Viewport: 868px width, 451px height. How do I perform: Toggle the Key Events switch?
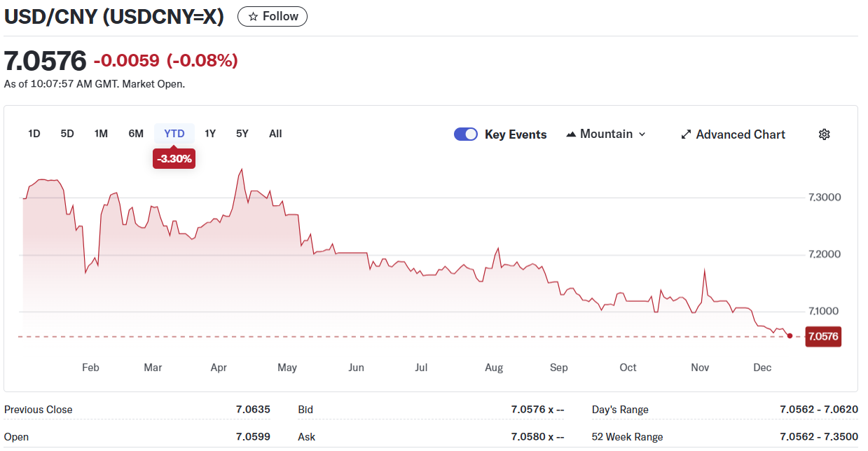466,134
